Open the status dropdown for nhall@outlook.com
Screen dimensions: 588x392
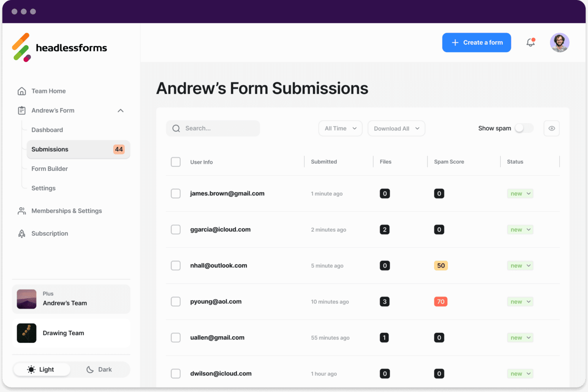click(520, 265)
